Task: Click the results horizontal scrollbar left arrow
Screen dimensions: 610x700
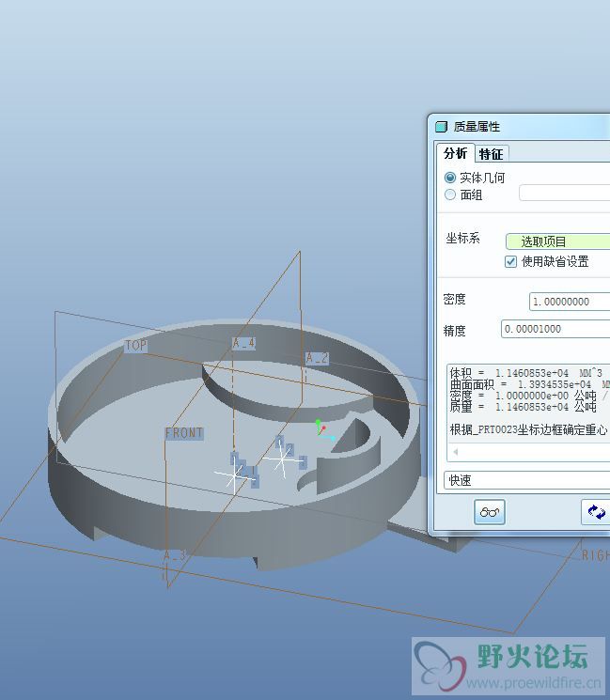Action: (x=456, y=452)
